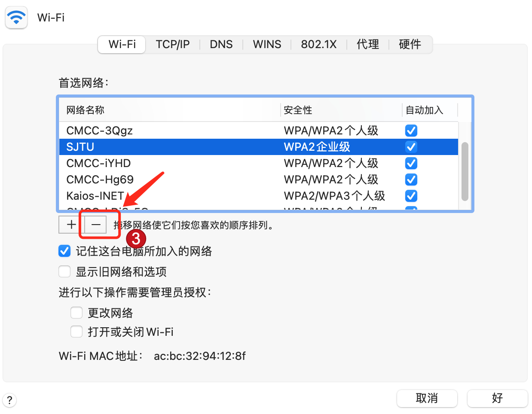Select the CMCC-iYHD network row
Screen dimensions: 532x414
[x=259, y=163]
